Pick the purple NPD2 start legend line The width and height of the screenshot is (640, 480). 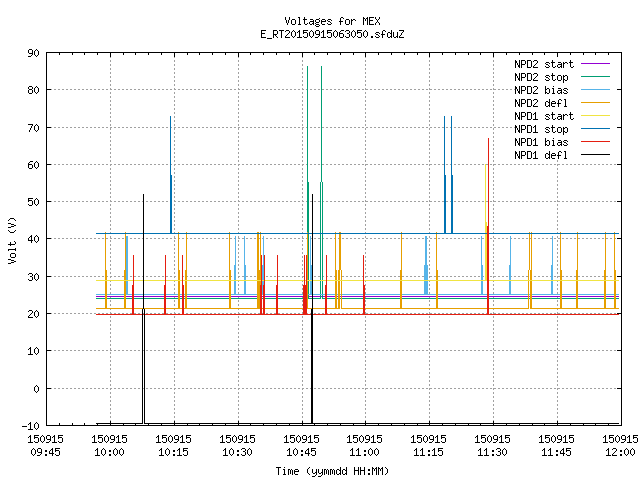[x=595, y=64]
